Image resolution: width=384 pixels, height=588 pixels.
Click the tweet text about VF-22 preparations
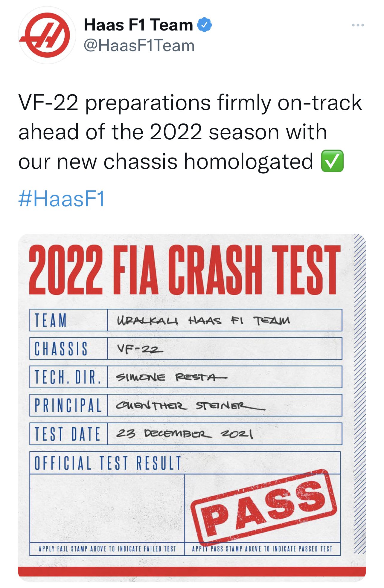190,132
